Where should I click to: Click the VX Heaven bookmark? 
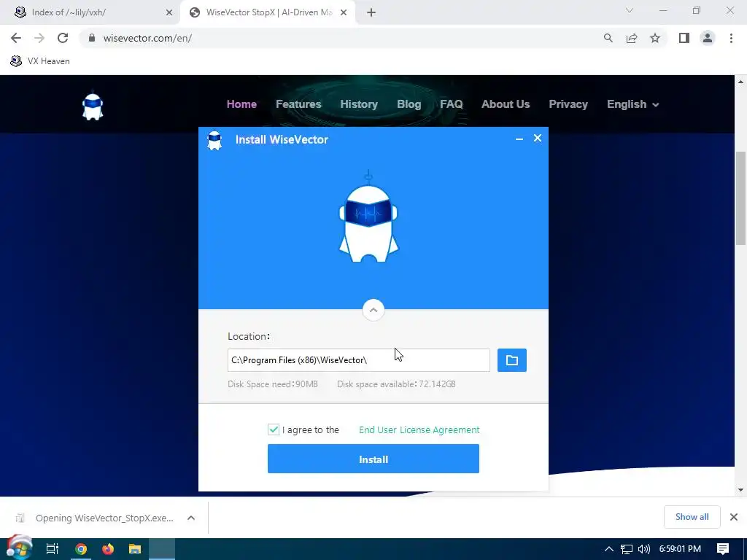[40, 61]
